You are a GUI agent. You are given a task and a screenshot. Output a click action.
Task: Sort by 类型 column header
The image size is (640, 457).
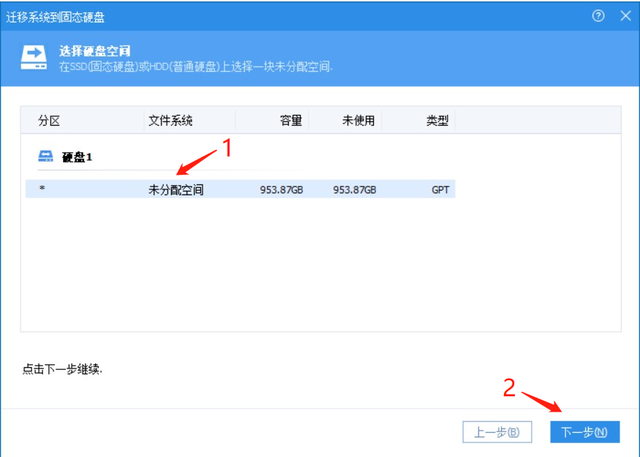pyautogui.click(x=438, y=121)
